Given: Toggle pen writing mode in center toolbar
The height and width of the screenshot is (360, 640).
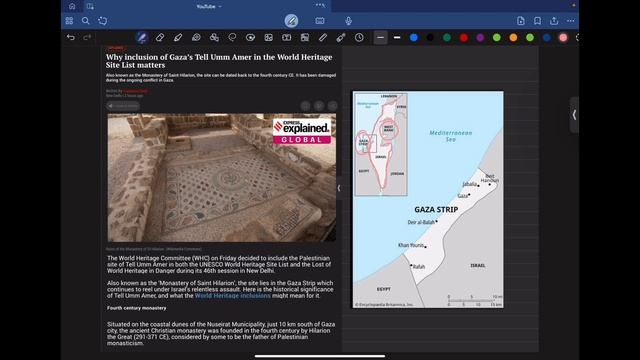Looking at the screenshot, I should 291,21.
